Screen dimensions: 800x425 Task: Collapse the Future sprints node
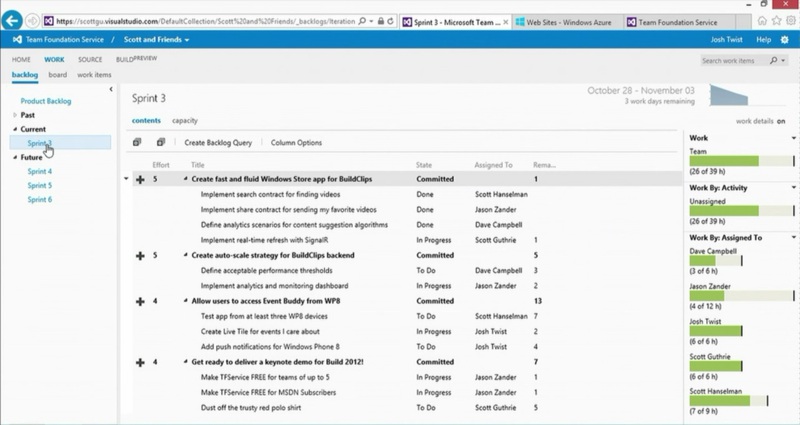(x=15, y=157)
